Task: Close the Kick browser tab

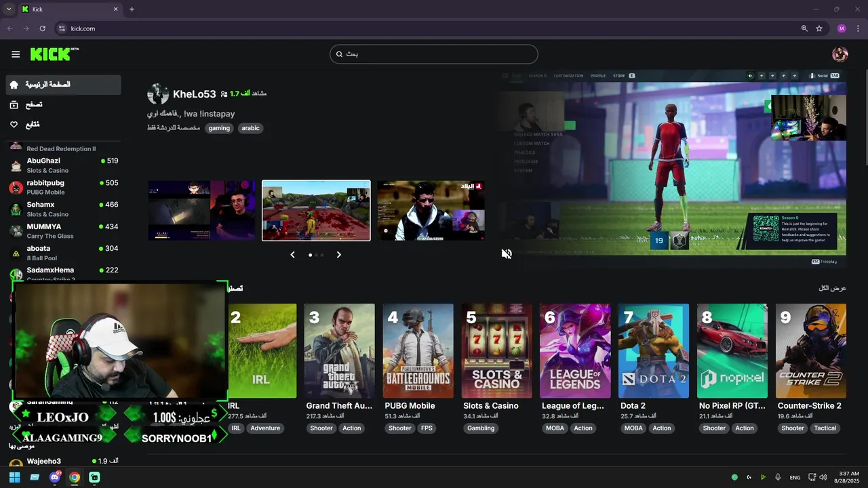Action: [115, 9]
